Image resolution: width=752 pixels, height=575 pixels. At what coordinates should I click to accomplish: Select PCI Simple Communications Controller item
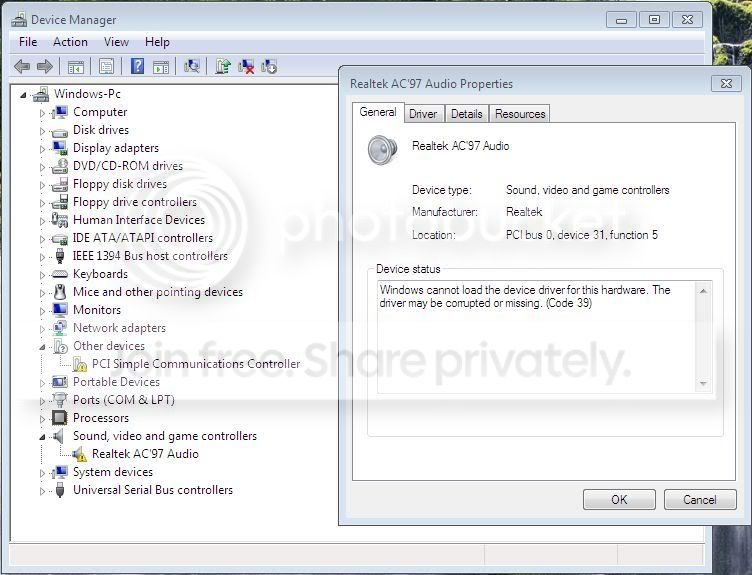(196, 364)
